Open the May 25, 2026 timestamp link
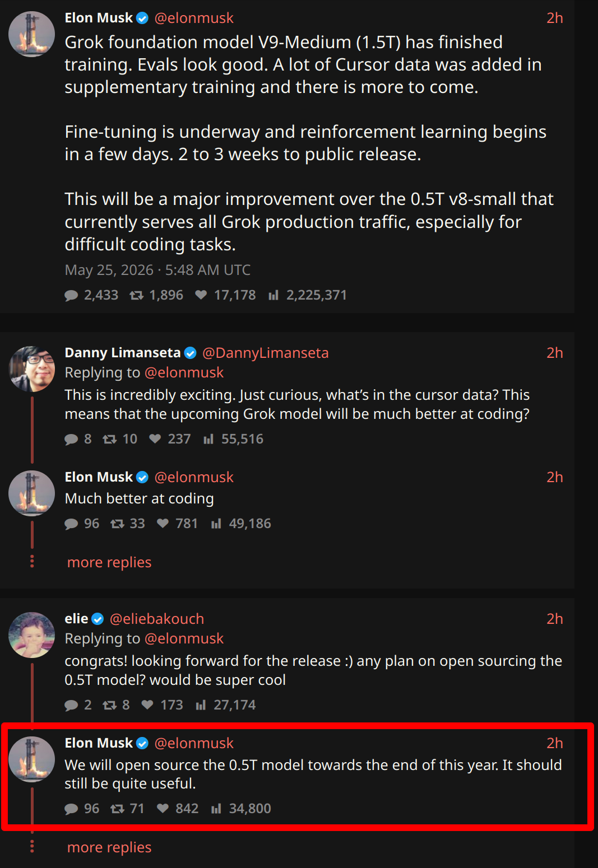The width and height of the screenshot is (598, 868). 157,270
